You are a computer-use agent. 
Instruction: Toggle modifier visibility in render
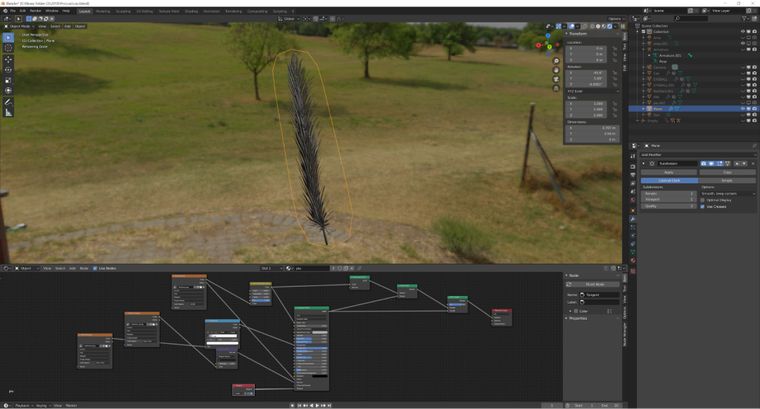704,164
